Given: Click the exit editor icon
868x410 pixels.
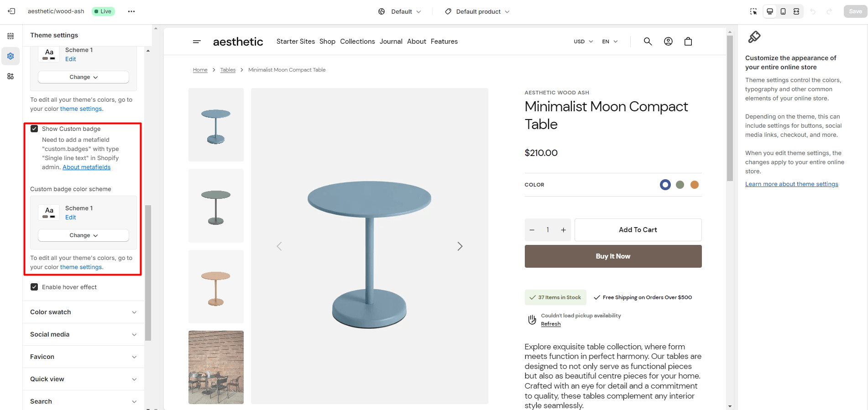Looking at the screenshot, I should tap(11, 11).
